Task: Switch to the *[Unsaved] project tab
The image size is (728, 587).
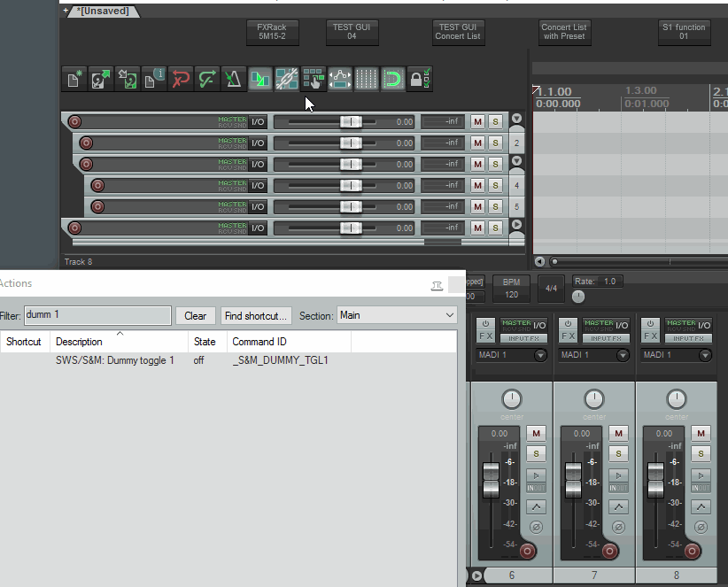Action: (103, 12)
